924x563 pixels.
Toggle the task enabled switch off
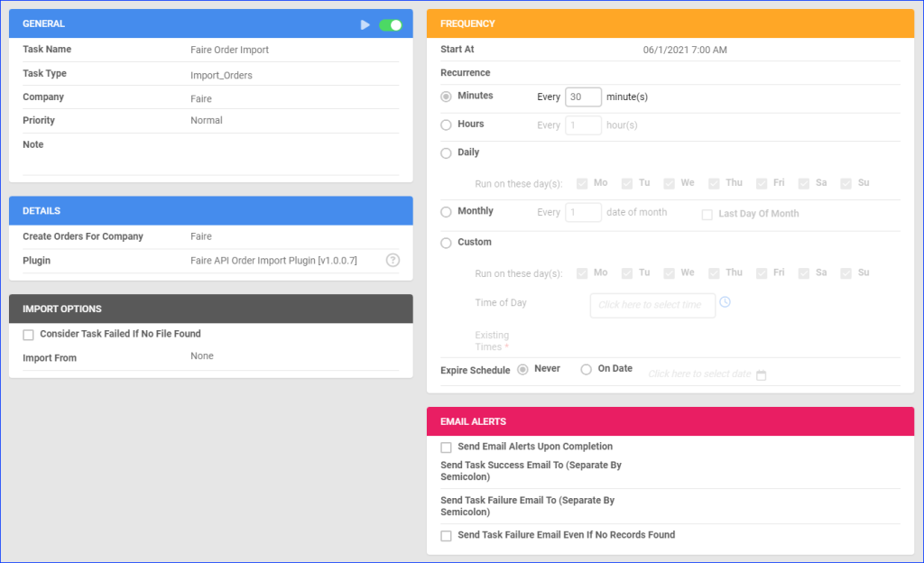pyautogui.click(x=391, y=24)
